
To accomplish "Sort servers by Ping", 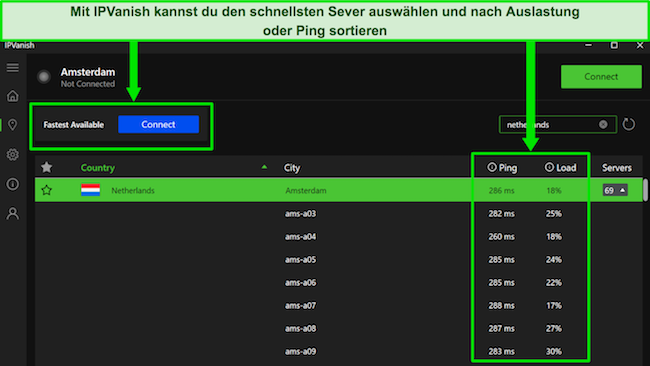I will point(508,167).
